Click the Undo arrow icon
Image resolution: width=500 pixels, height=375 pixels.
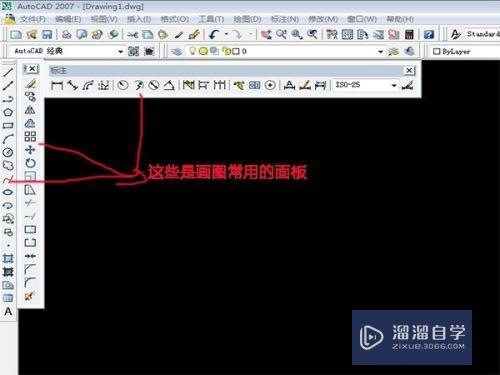point(214,34)
